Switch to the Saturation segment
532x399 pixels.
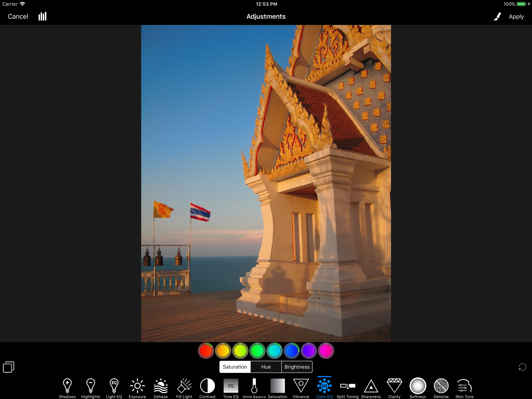(235, 367)
